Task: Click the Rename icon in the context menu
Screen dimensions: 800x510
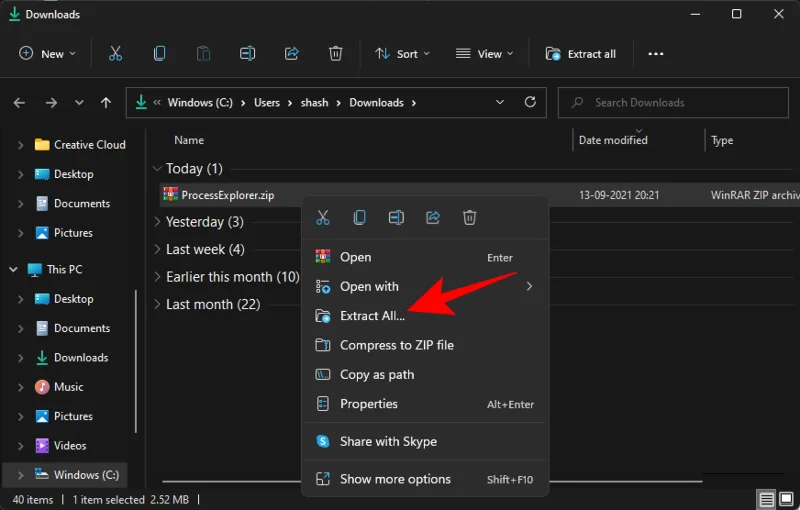Action: (x=396, y=217)
